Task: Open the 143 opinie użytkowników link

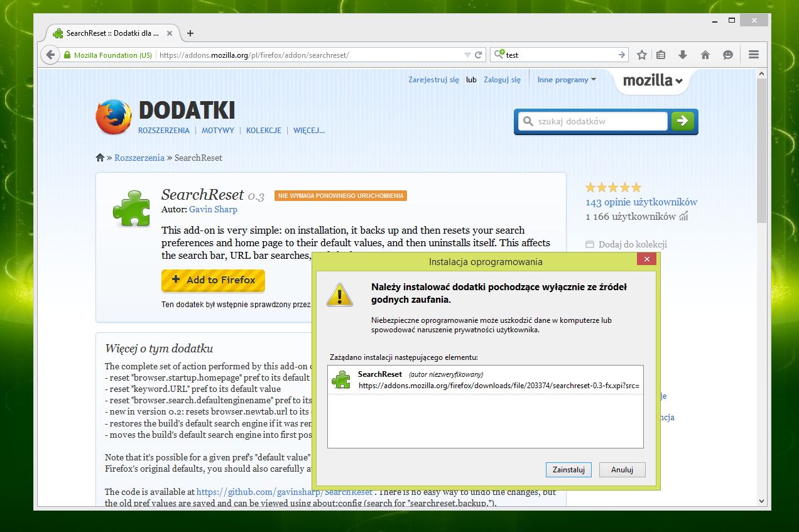Action: tap(641, 202)
